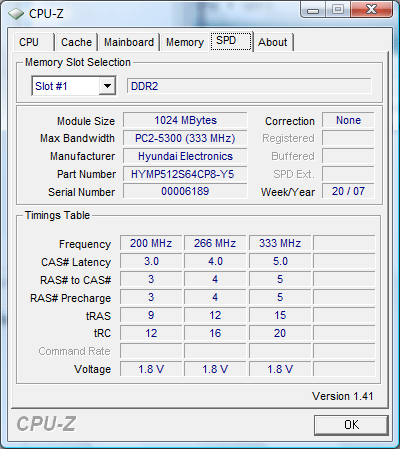Click the Hyundai Electronics manufacturer value
400x449 pixels.
[x=185, y=156]
